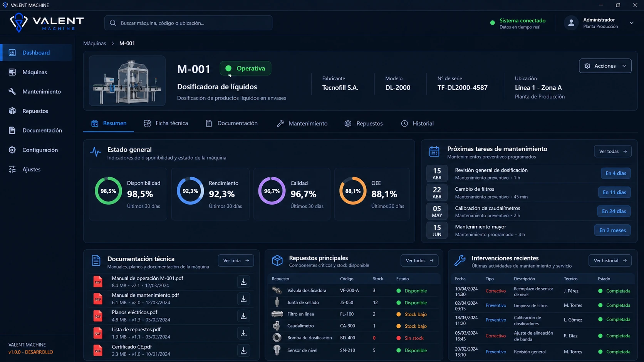Screen dimensions: 644x362
Task: Open Mantenimiento wrench icon in sidebar
Action: pyautogui.click(x=12, y=92)
